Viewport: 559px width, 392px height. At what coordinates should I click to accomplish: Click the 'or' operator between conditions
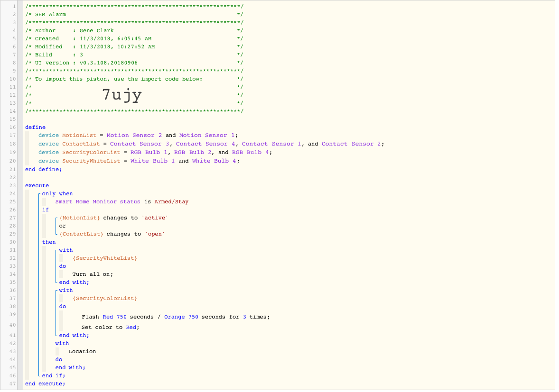click(x=62, y=227)
